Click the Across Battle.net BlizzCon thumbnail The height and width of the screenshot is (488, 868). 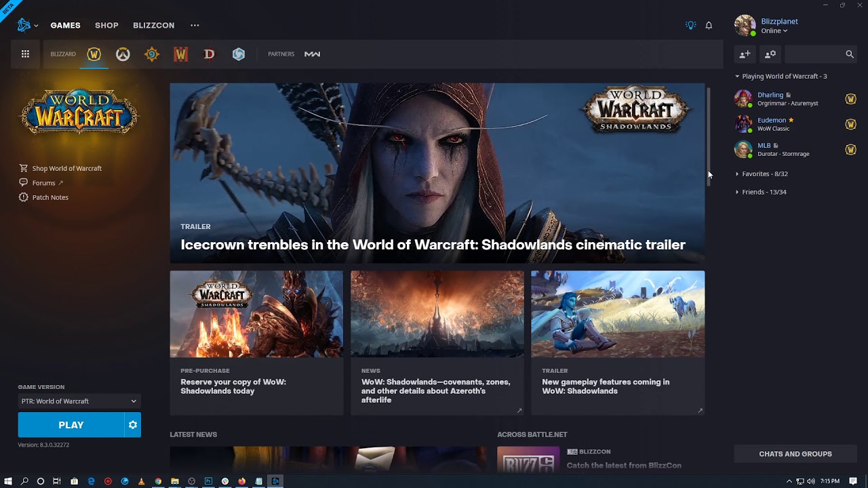(528, 459)
